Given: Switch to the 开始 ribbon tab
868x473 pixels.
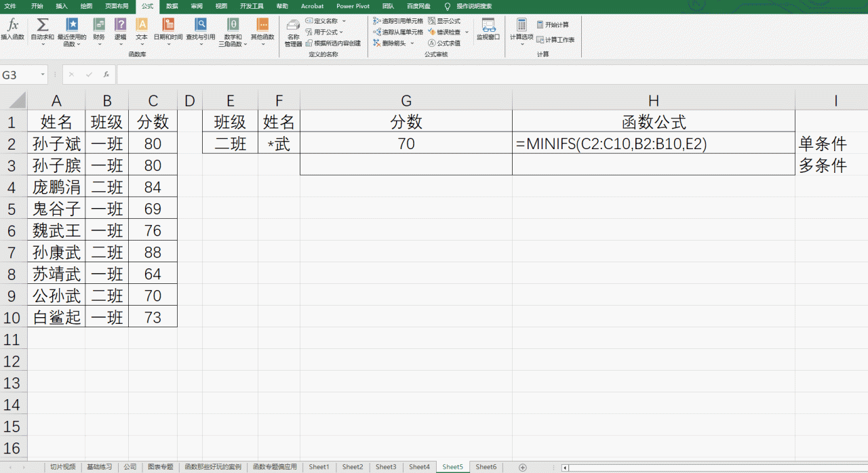Looking at the screenshot, I should tap(37, 5).
